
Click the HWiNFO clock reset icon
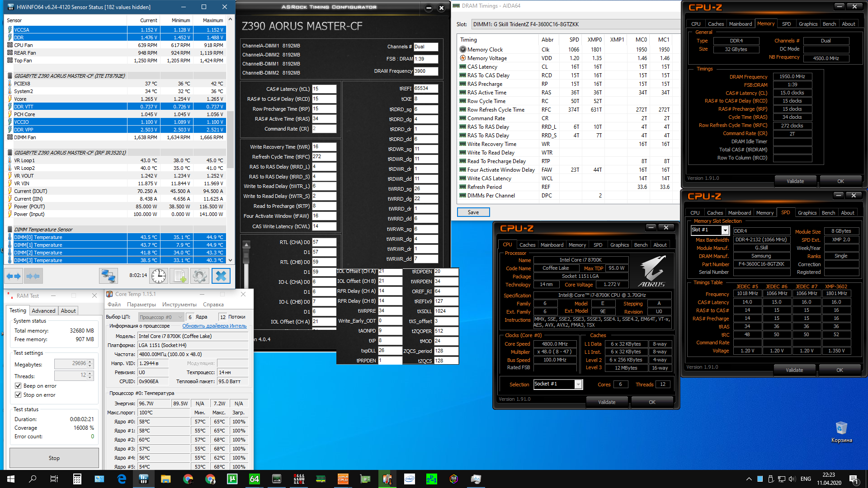click(x=159, y=276)
